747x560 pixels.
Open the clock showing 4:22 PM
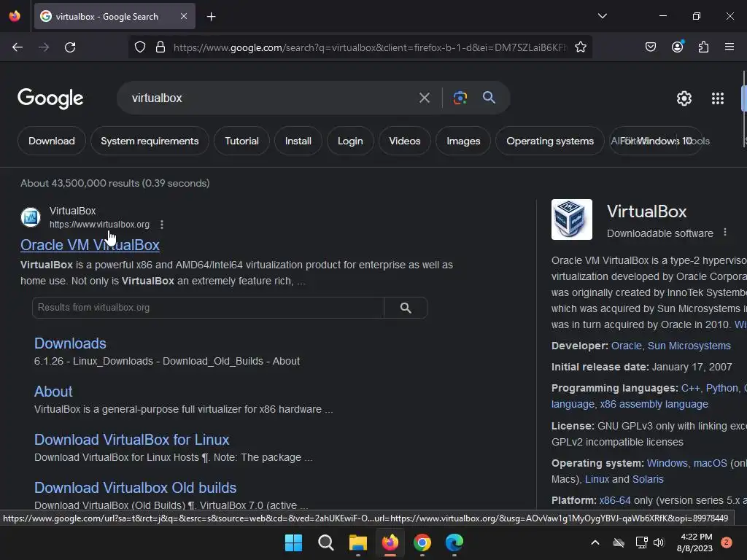coord(694,542)
